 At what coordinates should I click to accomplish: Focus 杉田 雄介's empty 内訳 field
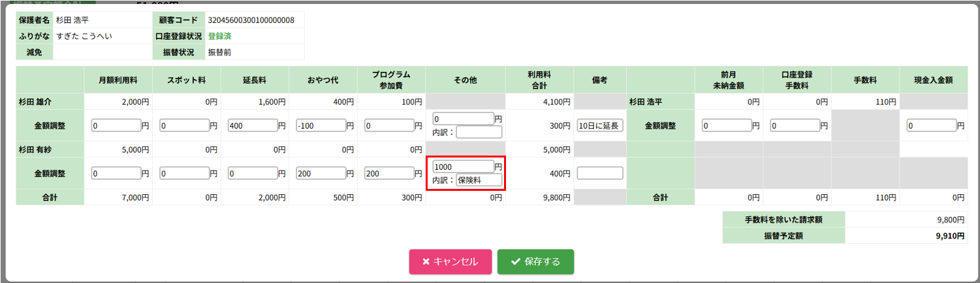(x=479, y=133)
